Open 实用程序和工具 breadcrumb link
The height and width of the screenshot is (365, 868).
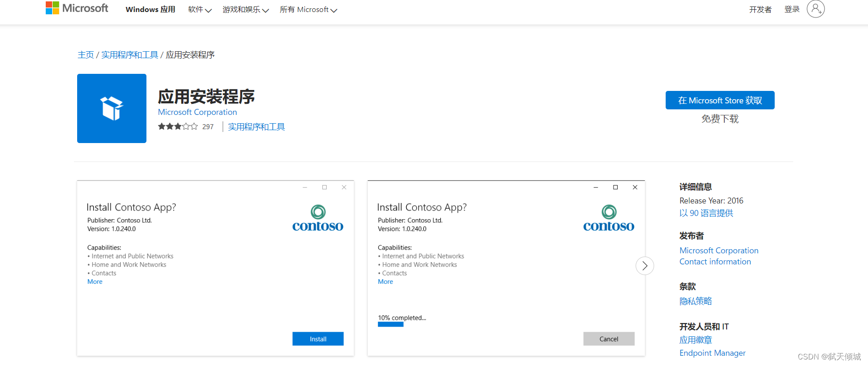coord(130,55)
